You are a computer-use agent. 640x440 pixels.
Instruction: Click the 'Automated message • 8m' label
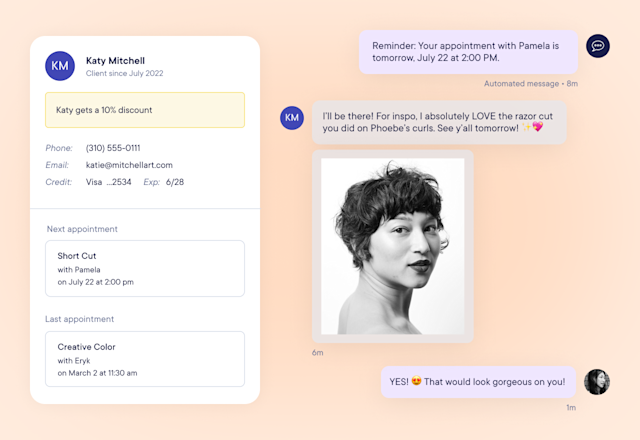(531, 84)
